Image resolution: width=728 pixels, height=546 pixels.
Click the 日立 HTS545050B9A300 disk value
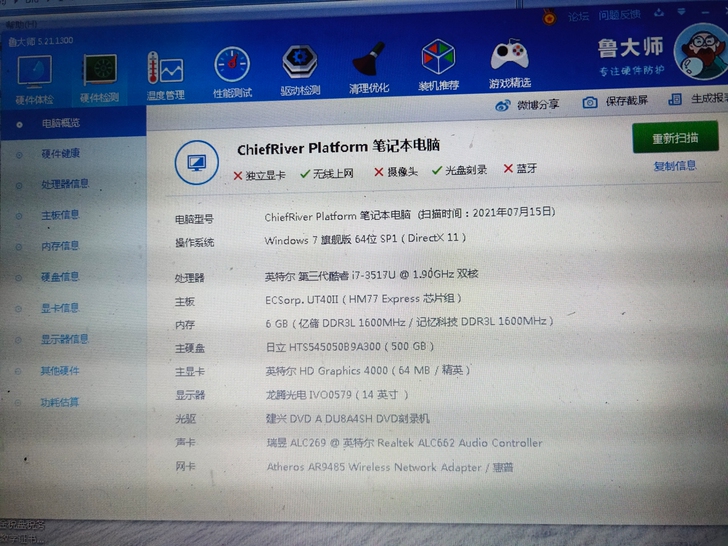click(350, 347)
